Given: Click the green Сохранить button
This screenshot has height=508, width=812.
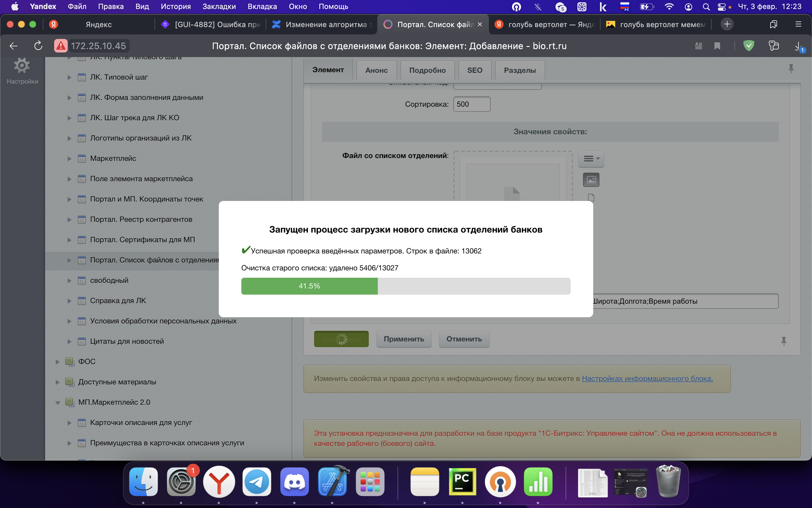Looking at the screenshot, I should (x=341, y=339).
